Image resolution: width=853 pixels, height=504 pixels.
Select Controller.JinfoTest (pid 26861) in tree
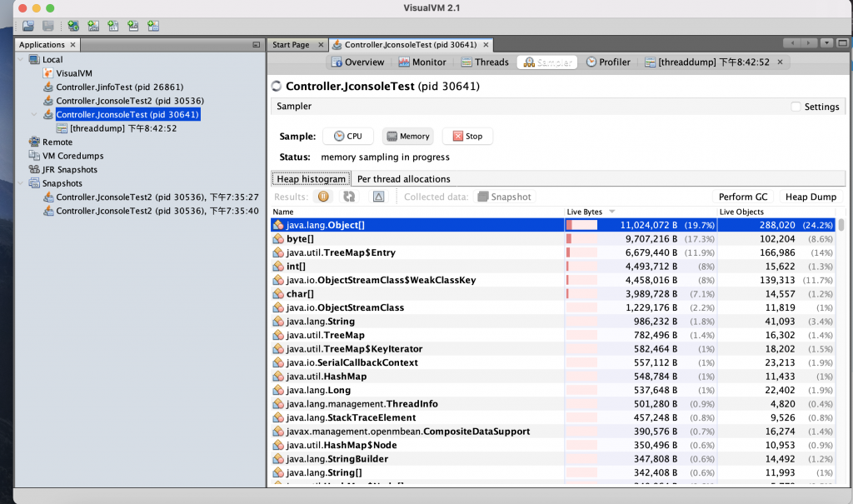[120, 87]
